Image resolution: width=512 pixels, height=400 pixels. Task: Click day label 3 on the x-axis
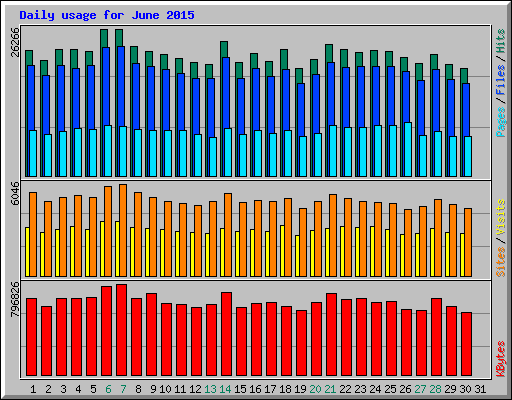(63, 389)
